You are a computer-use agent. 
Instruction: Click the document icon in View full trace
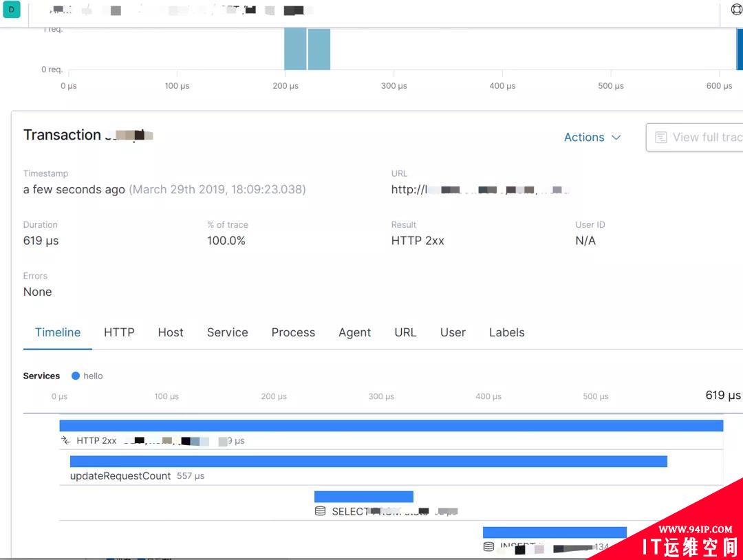click(x=660, y=138)
